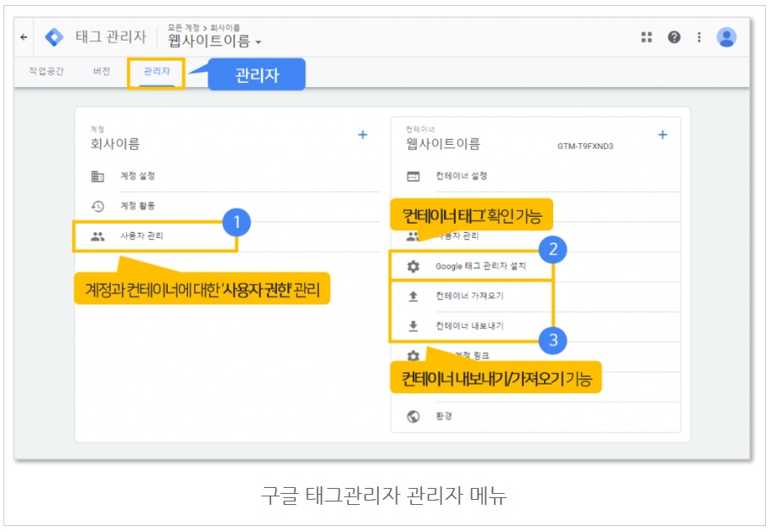Click the 계정 설정 building icon
This screenshot has width=771, height=532.
97,176
